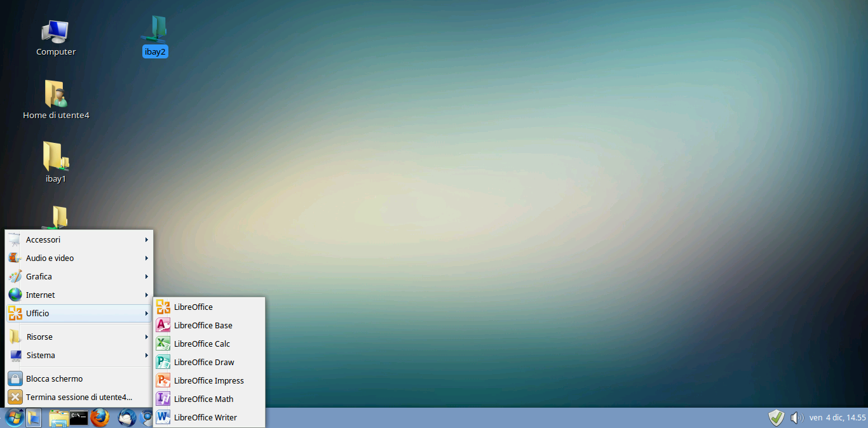Expand the Accessori submenu
868x428 pixels.
point(79,239)
